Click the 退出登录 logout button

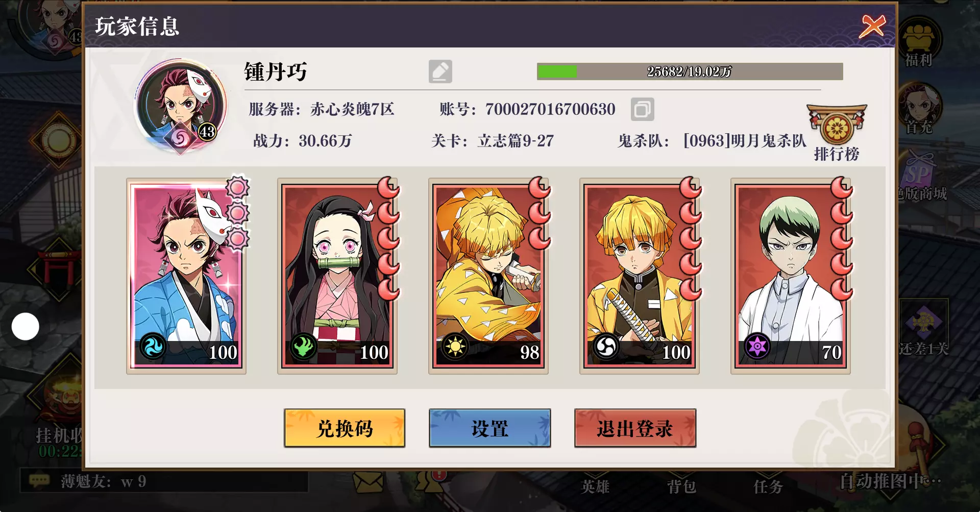coord(635,428)
